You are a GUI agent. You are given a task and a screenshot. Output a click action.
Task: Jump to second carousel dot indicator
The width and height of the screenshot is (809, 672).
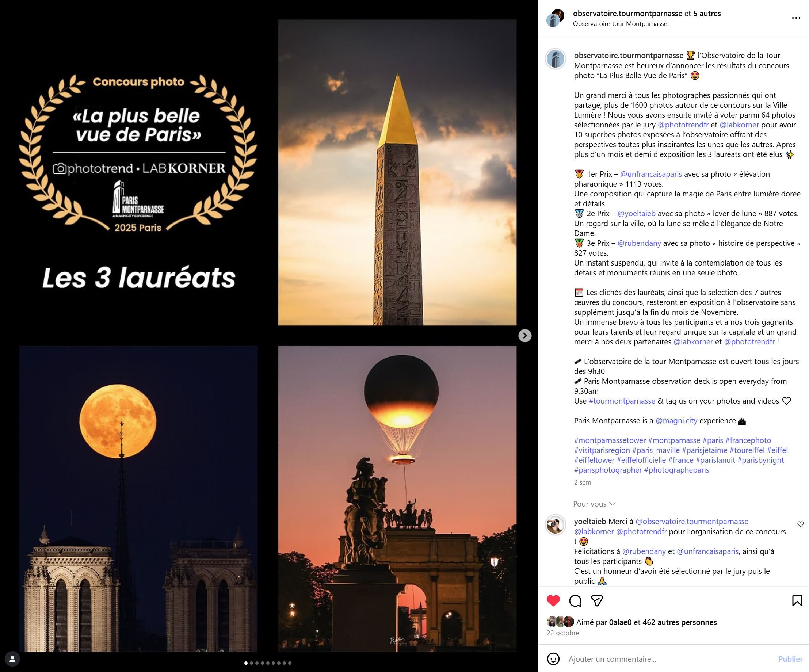point(252,663)
